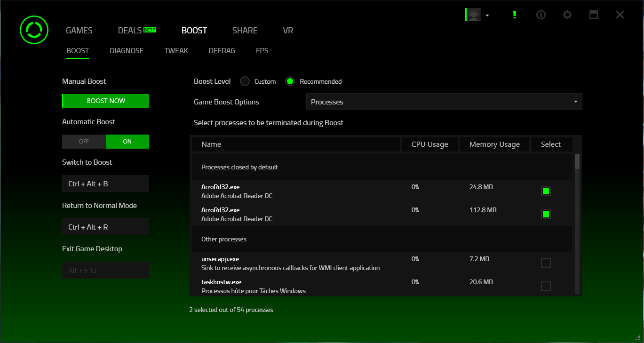This screenshot has width=644, height=343.
Task: Click the maximize window icon
Action: point(594,15)
